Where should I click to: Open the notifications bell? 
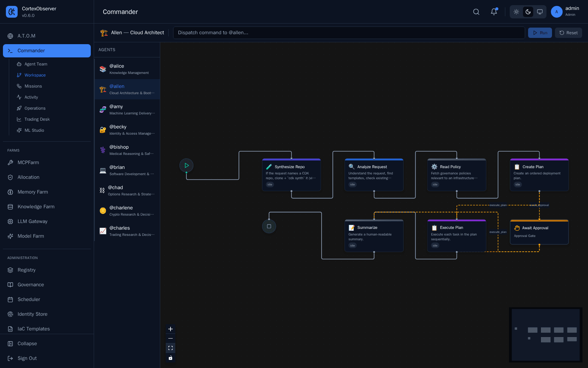494,12
